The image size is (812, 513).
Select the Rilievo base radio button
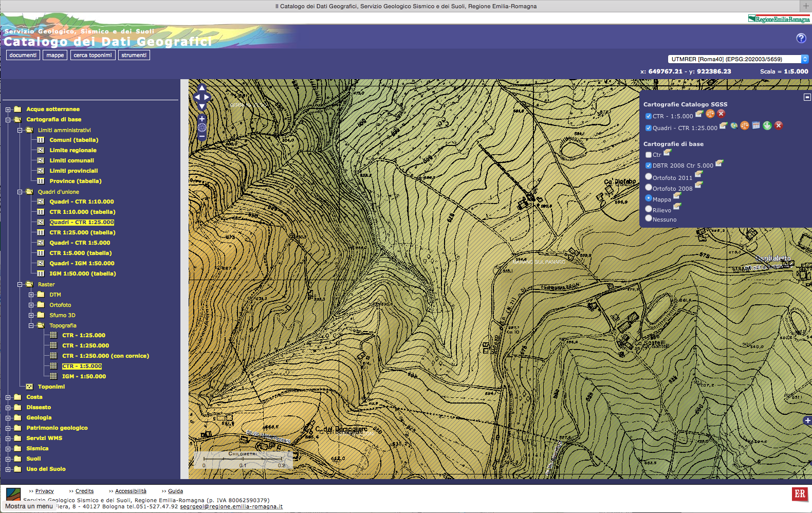click(649, 209)
